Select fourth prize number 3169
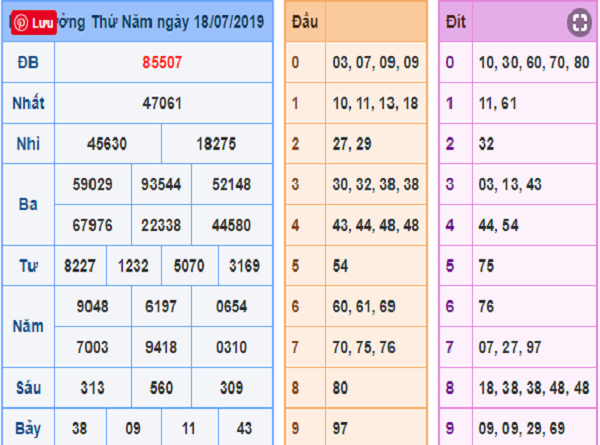Image resolution: width=600 pixels, height=445 pixels. pyautogui.click(x=245, y=266)
